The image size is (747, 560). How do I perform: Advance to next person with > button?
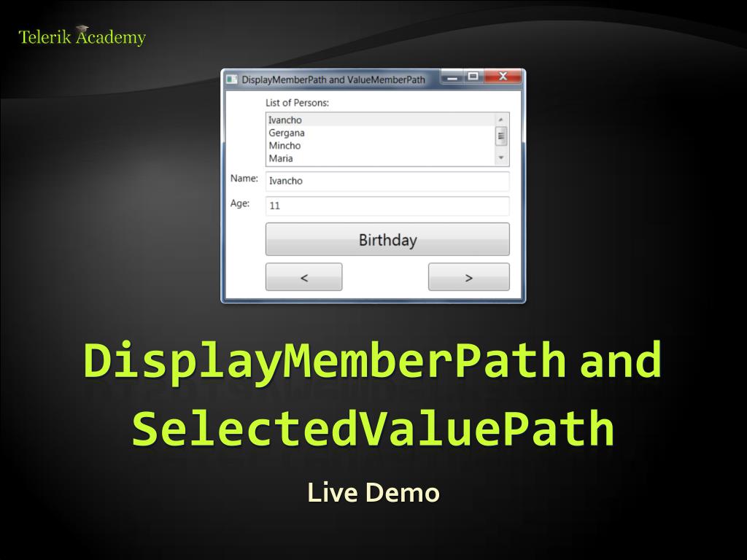point(469,276)
